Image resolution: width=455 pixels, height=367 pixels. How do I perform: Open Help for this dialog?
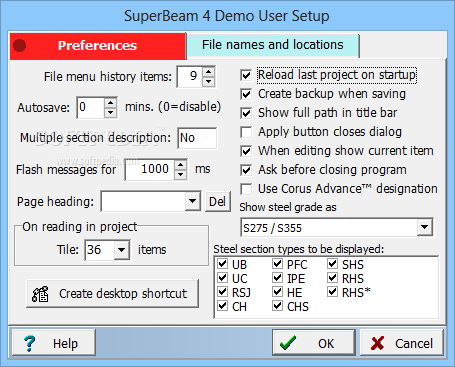coord(54,343)
